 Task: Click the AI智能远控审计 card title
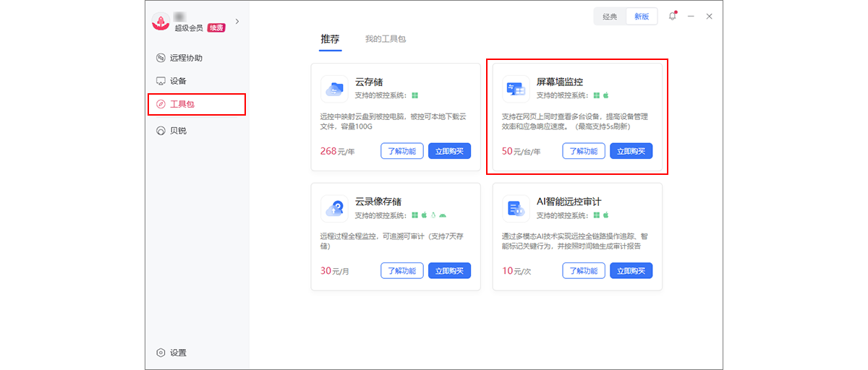[569, 202]
